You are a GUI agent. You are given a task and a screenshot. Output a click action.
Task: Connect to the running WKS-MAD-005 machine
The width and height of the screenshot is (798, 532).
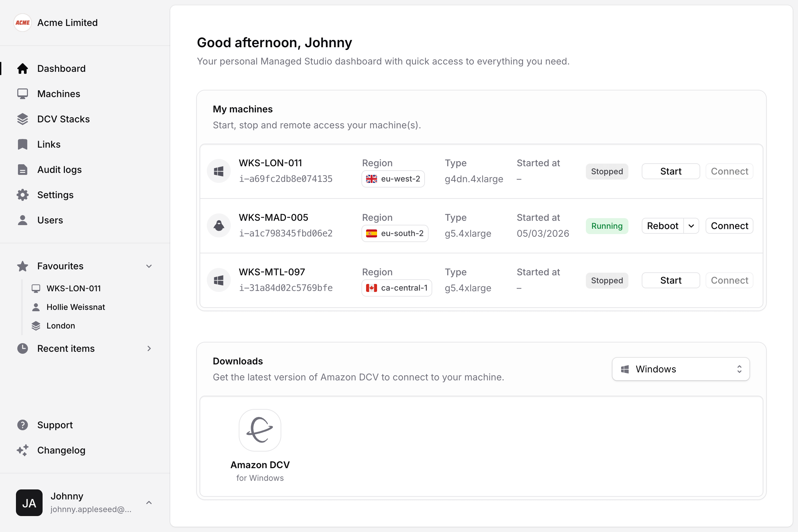tap(729, 226)
